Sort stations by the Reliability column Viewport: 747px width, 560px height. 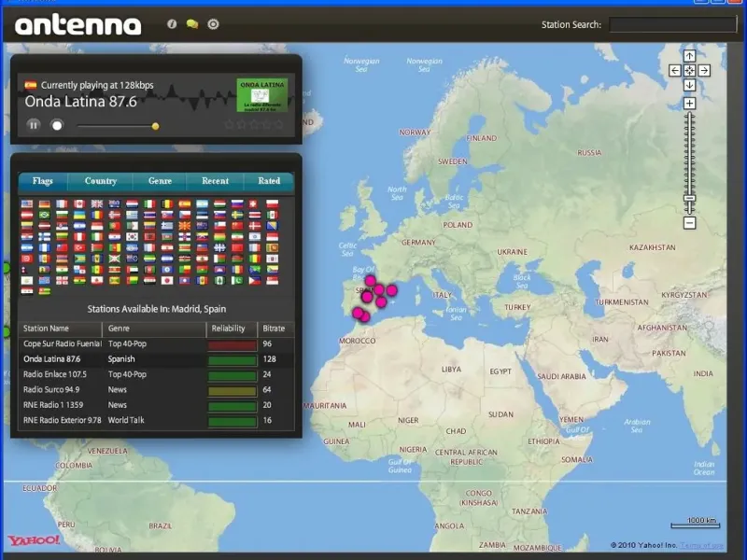[x=232, y=329]
